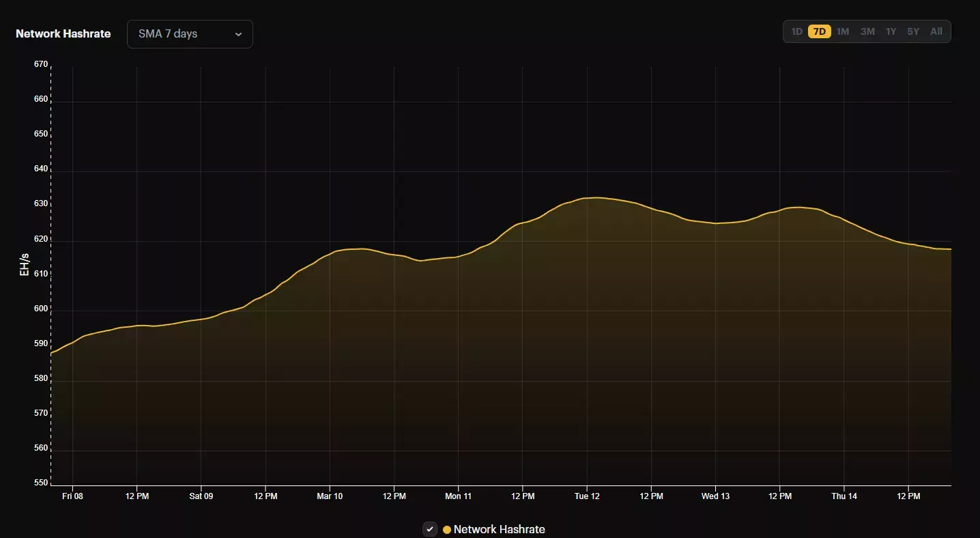The image size is (980, 538).
Task: Choose the 5Y time range
Action: [x=913, y=31]
